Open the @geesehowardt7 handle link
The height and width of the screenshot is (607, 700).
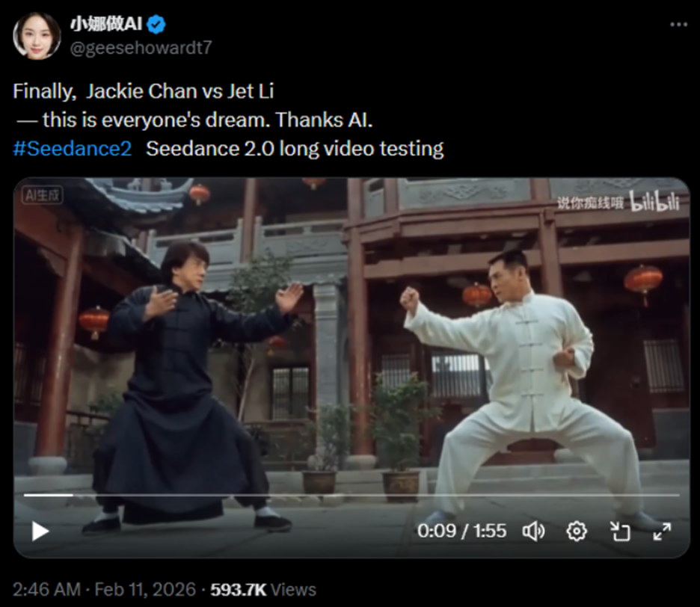pos(141,48)
